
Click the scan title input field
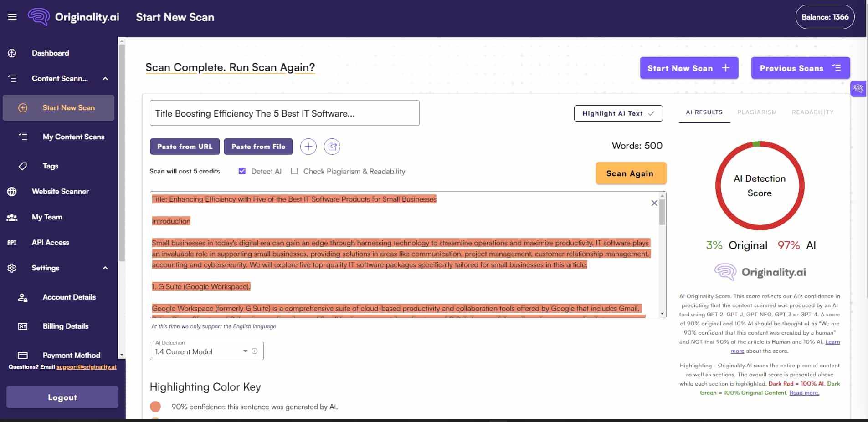point(284,113)
